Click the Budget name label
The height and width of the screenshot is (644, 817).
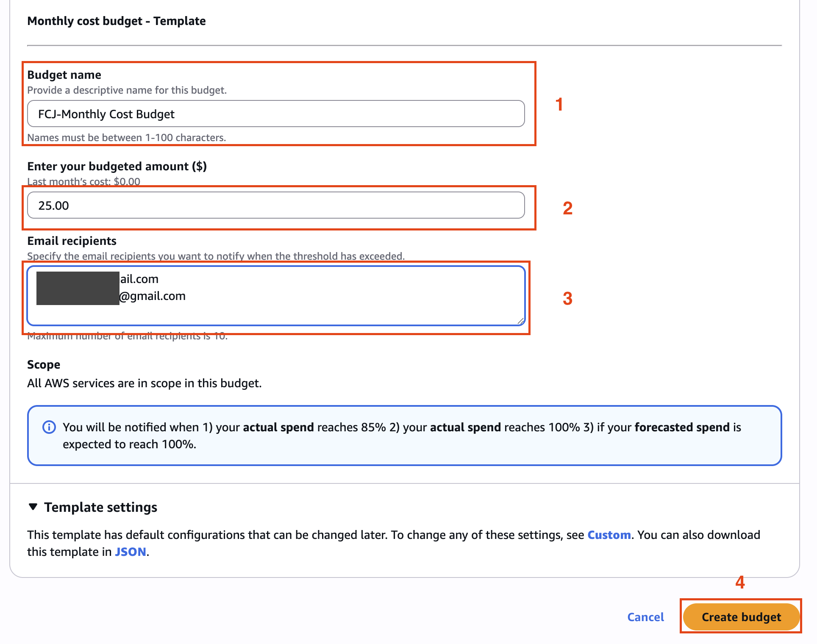click(x=64, y=75)
